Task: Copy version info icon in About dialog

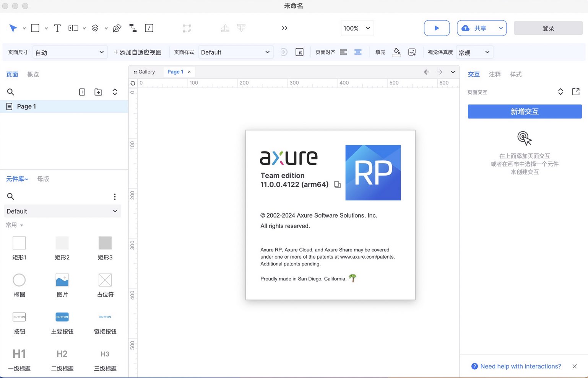Action: click(x=337, y=185)
